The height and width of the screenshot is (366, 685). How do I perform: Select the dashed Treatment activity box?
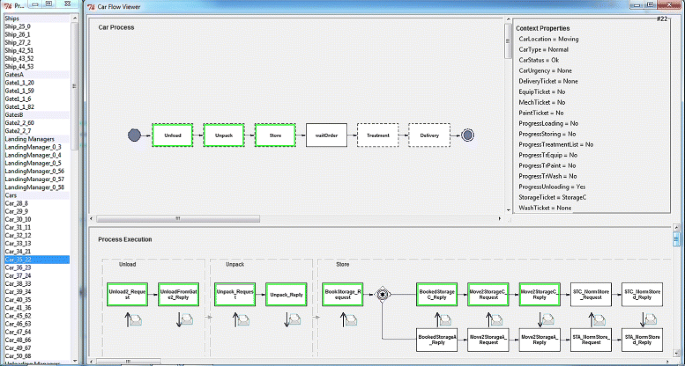(x=378, y=135)
